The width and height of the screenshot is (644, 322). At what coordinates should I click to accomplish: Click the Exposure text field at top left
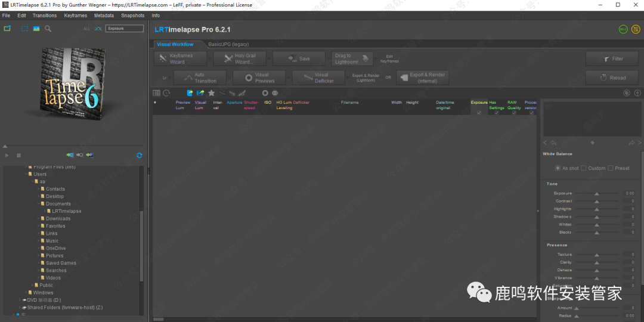(x=125, y=29)
